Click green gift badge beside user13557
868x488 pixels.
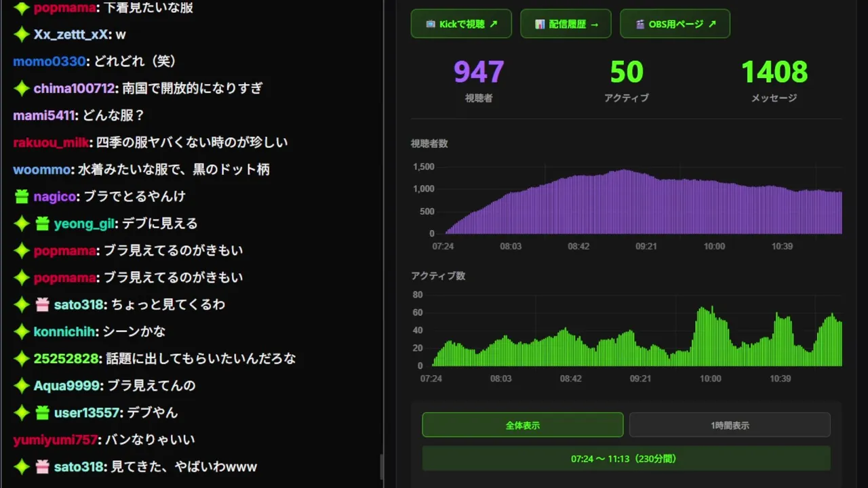tap(42, 413)
